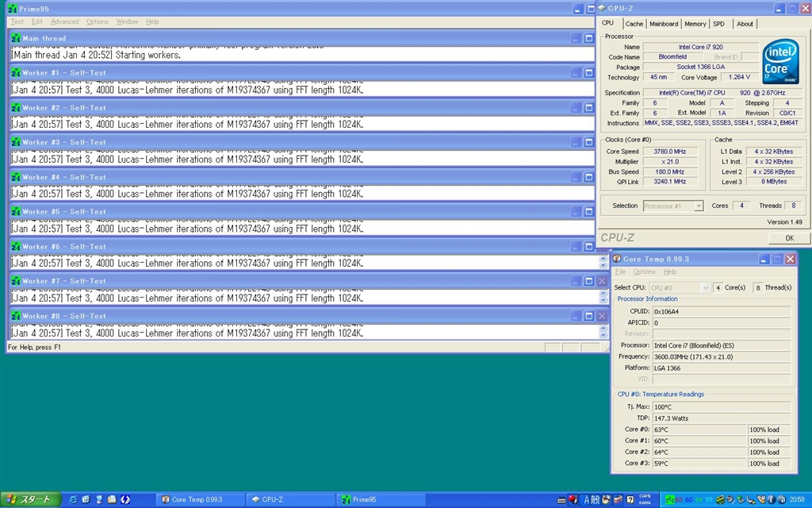The image size is (812, 508).
Task: Click the Core Temp title bar icon
Action: [616, 259]
